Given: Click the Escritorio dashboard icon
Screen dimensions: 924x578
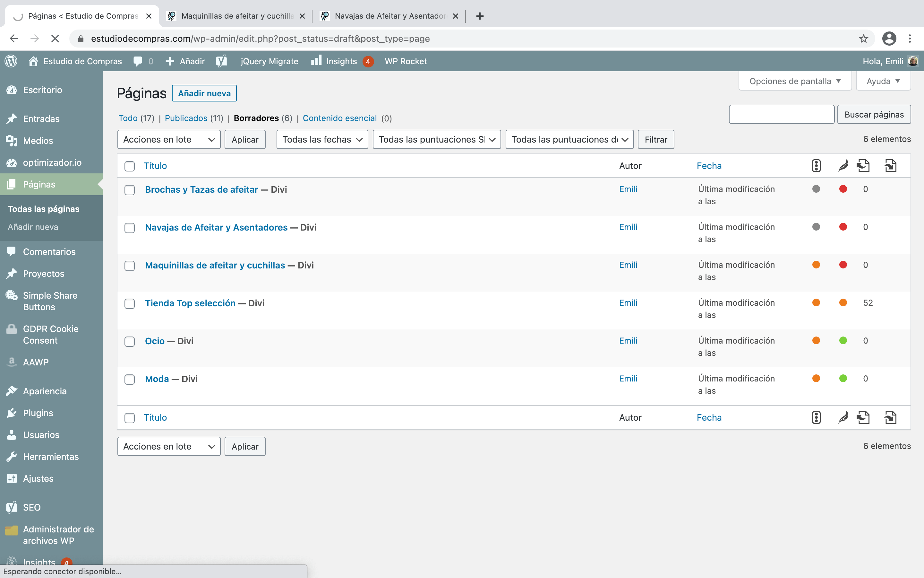Looking at the screenshot, I should [12, 90].
